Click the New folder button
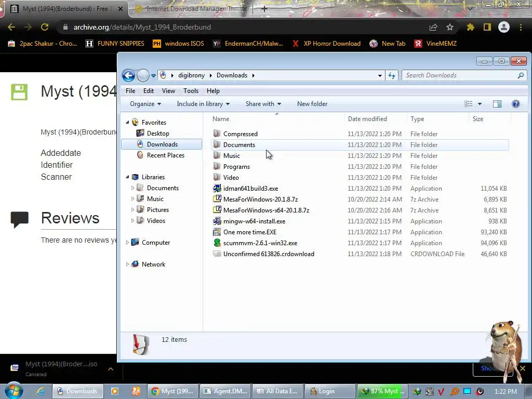 pos(312,104)
